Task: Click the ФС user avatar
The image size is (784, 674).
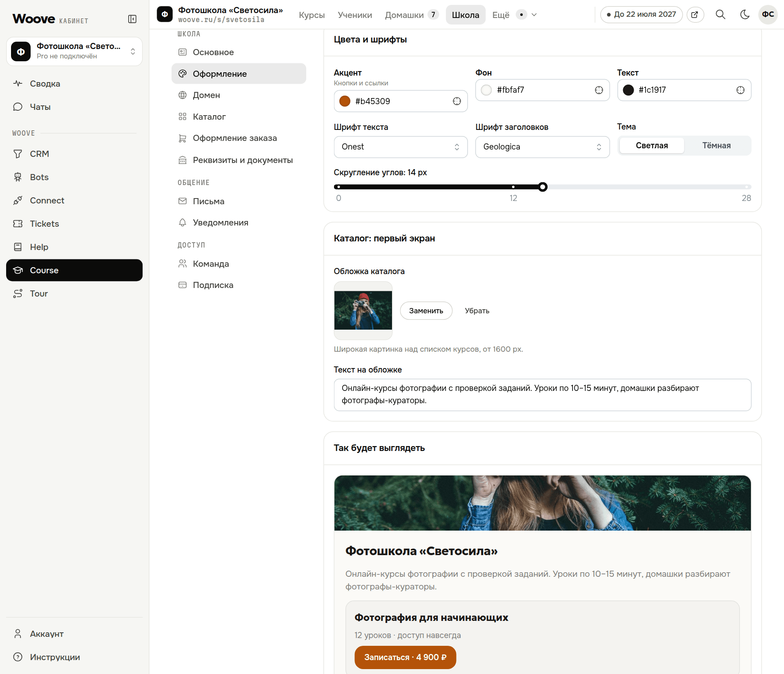Action: point(768,15)
